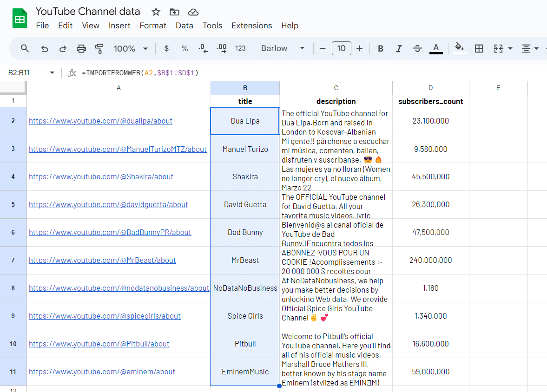Open the Data menu
The height and width of the screenshot is (392, 547).
184,26
